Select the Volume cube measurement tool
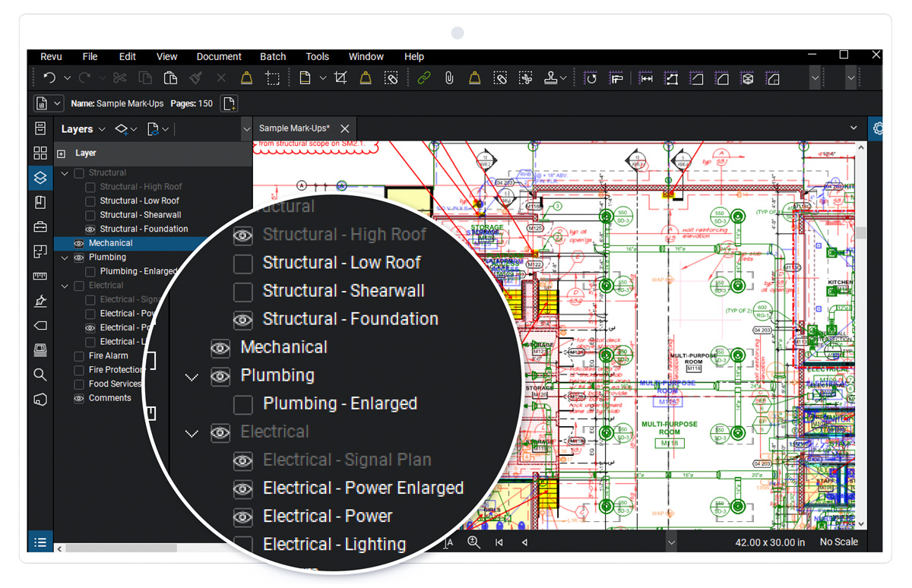This screenshot has width=912, height=588. click(x=748, y=77)
